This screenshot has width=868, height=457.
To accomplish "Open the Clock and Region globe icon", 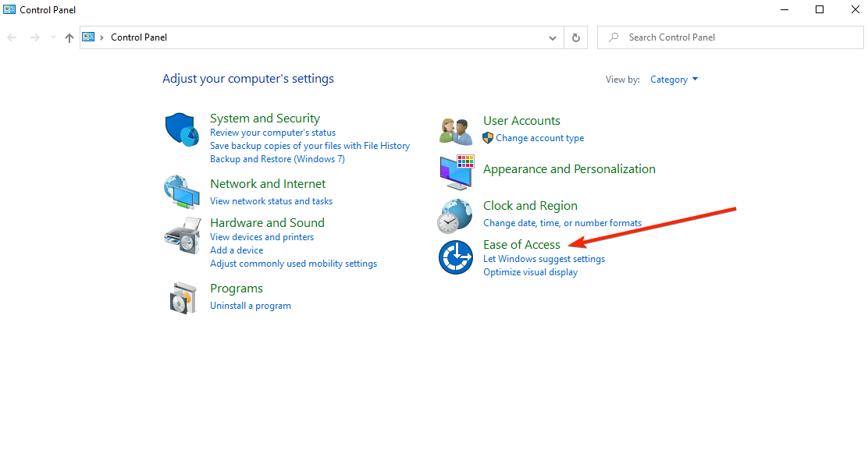I will coord(456,215).
